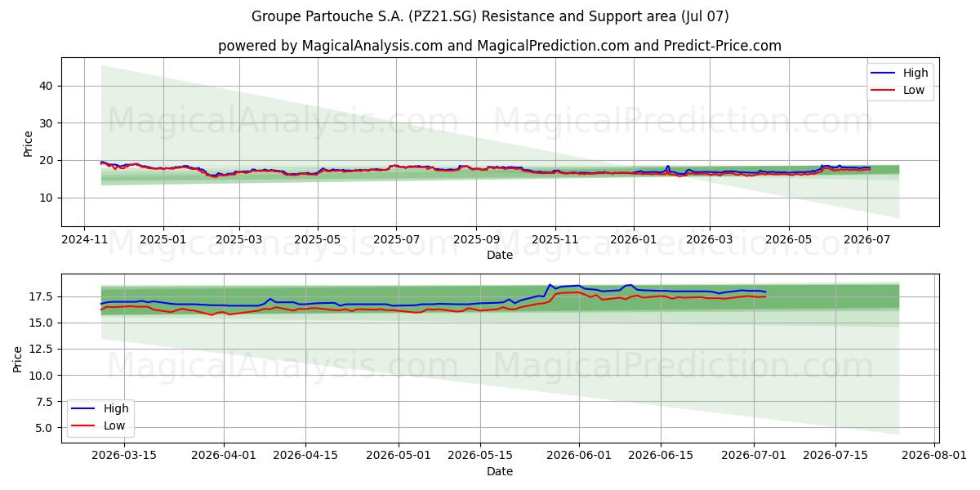Click the bottom chart '5.0' price tick
This screenshot has width=980, height=490.
[46, 428]
